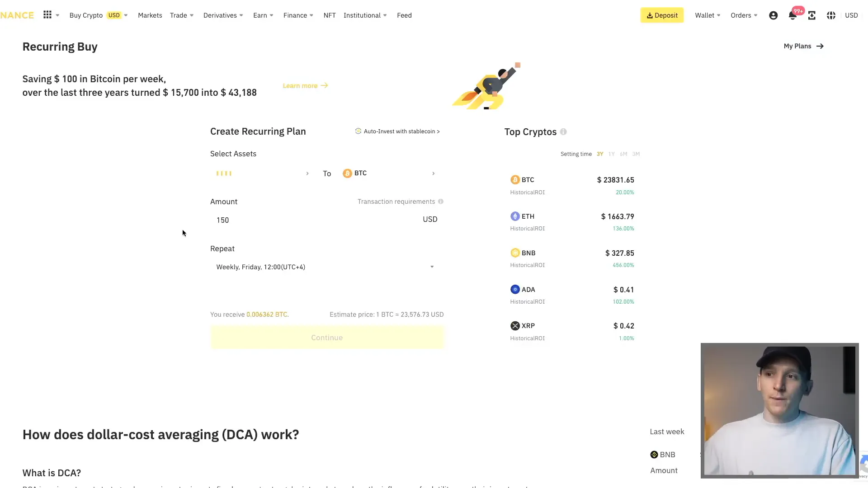Screen dimensions: 868x488
Task: Click the Auto-Invest stablecoin icon
Action: [x=358, y=131]
